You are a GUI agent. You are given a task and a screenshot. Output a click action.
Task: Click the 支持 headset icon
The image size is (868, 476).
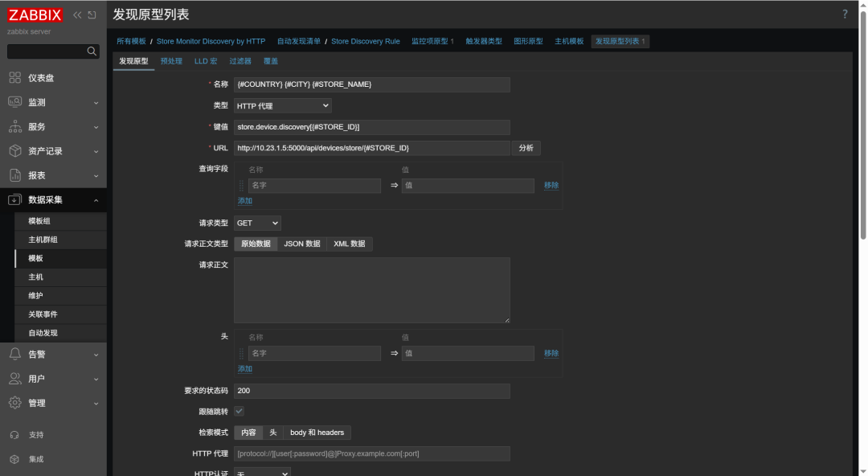[x=15, y=435]
